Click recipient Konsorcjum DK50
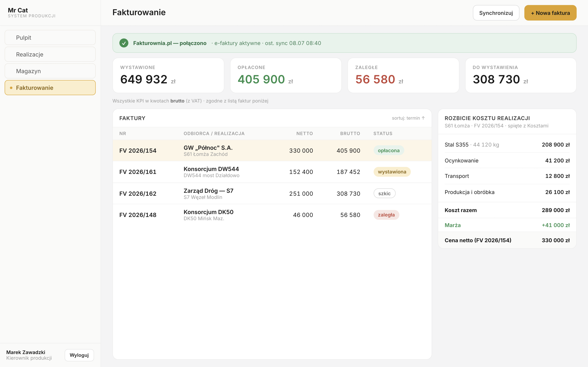Viewport: 588px width, 367px height. [x=209, y=212]
